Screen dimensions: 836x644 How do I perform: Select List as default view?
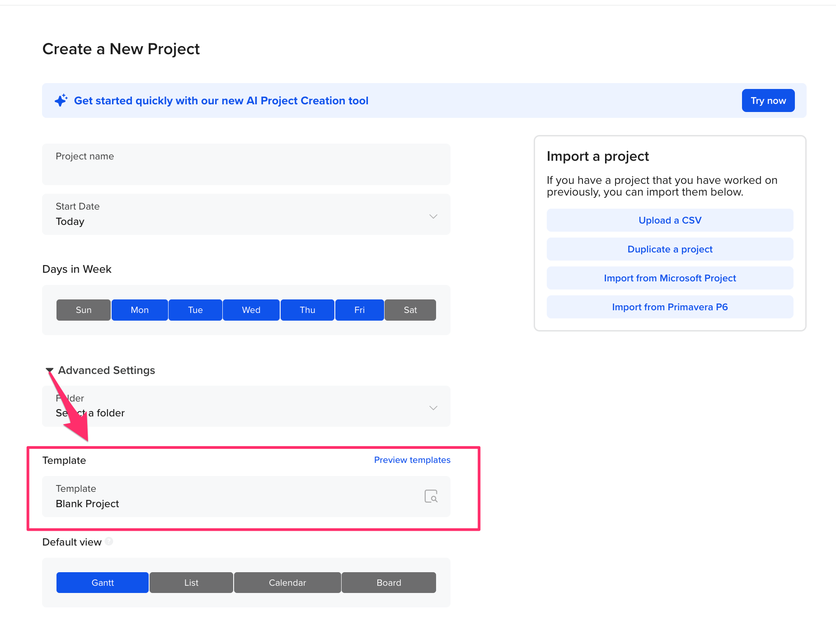[191, 583]
